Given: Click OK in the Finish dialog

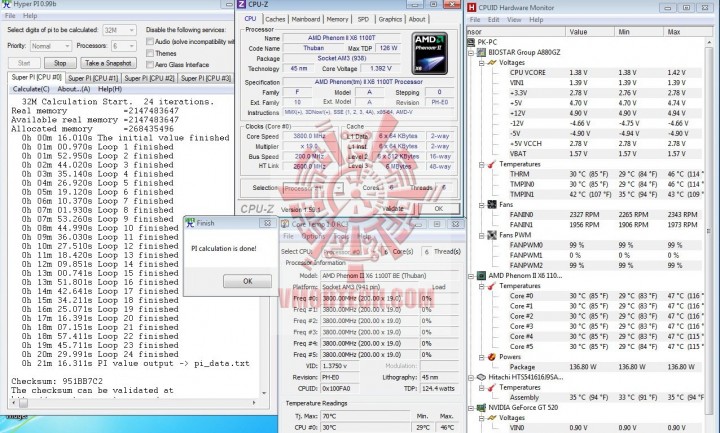Looking at the screenshot, I should (248, 281).
